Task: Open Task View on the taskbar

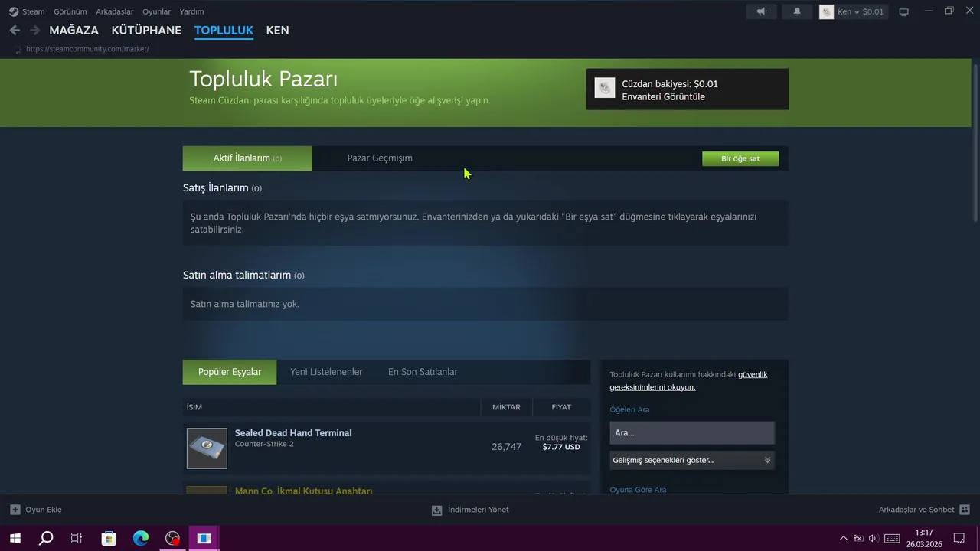Action: click(77, 538)
